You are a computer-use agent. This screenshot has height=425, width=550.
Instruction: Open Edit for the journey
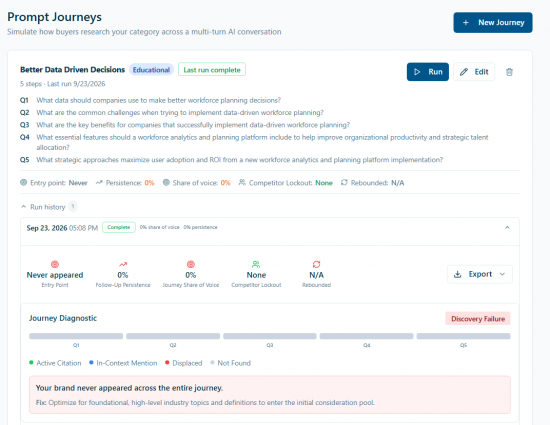click(x=474, y=72)
